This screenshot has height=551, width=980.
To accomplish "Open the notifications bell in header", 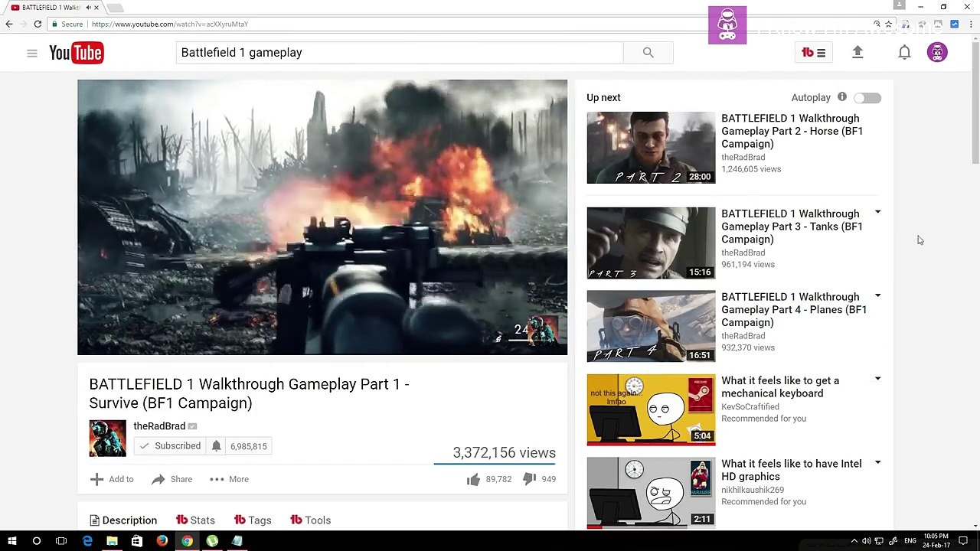I will [x=904, y=52].
